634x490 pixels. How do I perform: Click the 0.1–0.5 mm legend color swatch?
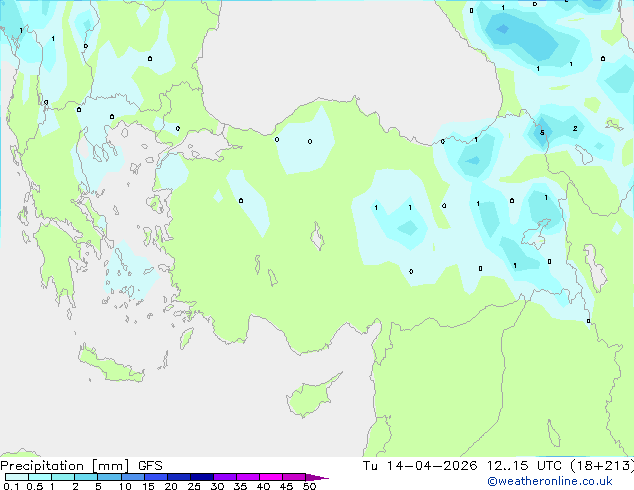(x=17, y=477)
